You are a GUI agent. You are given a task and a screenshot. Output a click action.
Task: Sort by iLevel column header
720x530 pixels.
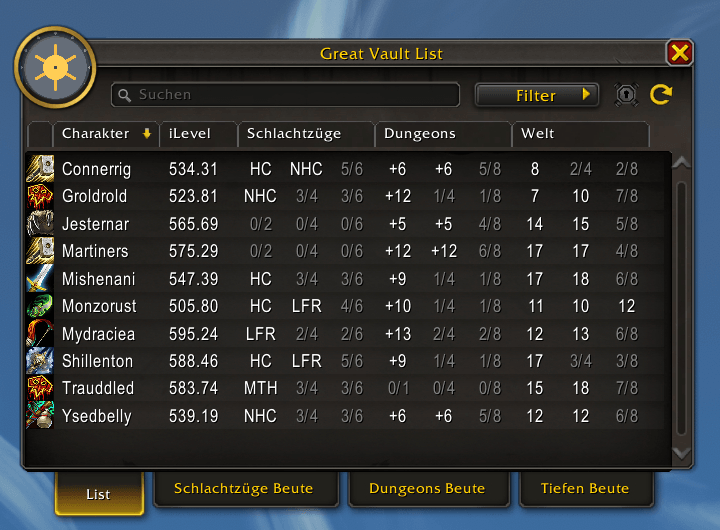pos(198,134)
